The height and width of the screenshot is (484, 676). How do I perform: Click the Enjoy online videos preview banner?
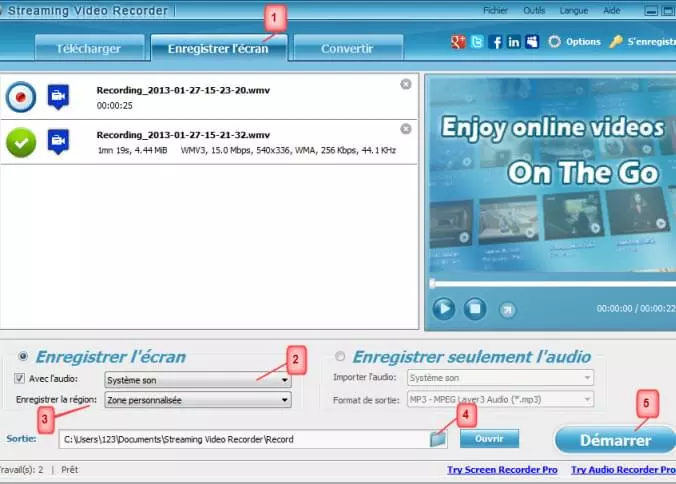tap(552, 175)
